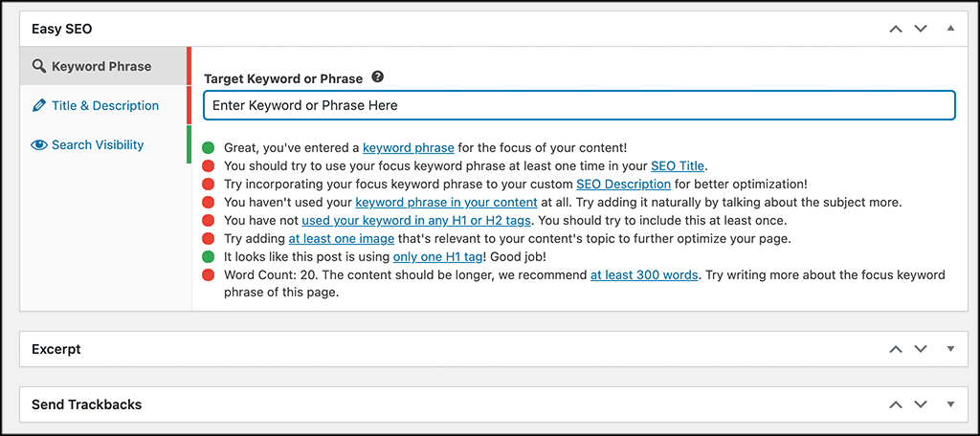Move Excerpt panel up arrow
This screenshot has width=980, height=436.
pyautogui.click(x=896, y=349)
